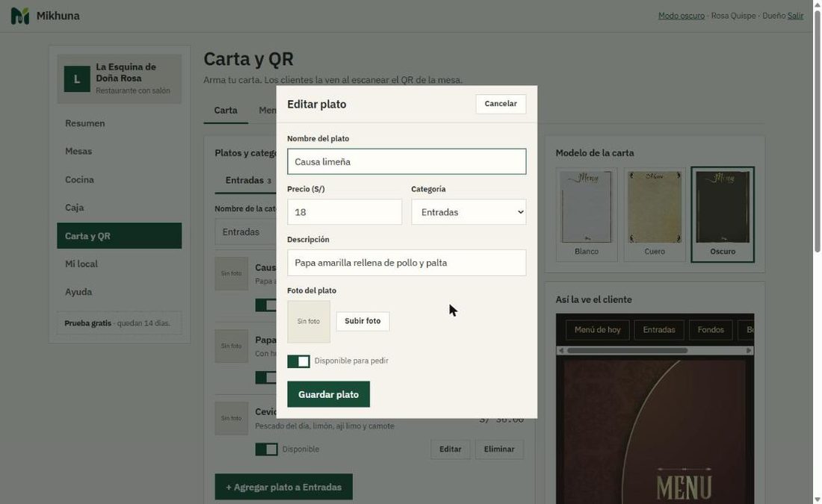Cancel the Editar plato dialog

click(501, 104)
